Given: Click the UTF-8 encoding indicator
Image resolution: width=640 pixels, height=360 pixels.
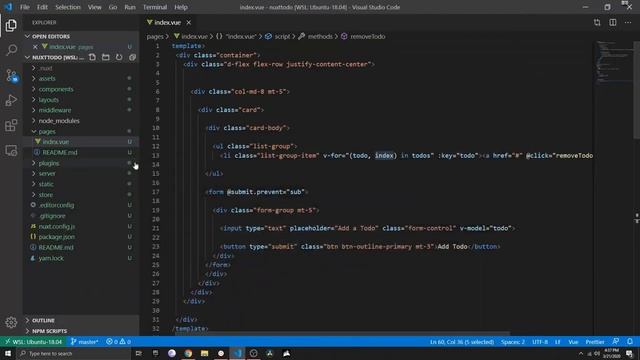Looking at the screenshot, I should 540,342.
